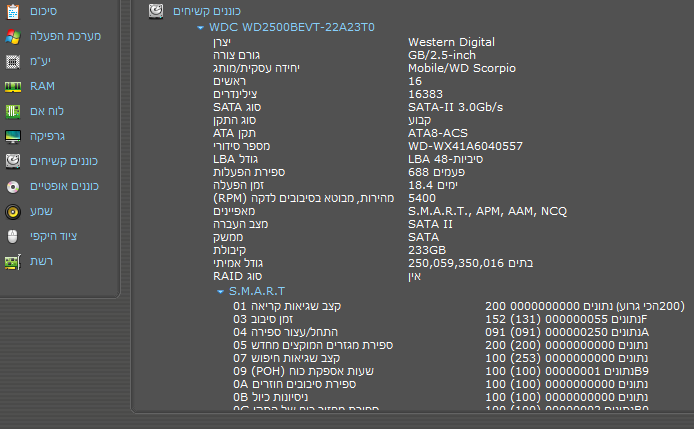Open the Graphics monitor icon

coord(13,136)
